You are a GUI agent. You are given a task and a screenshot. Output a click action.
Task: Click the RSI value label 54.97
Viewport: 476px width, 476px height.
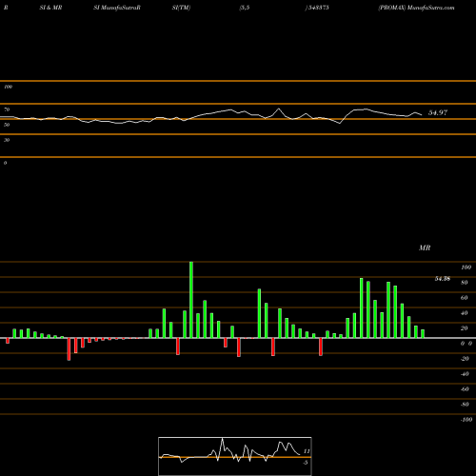pos(438,112)
